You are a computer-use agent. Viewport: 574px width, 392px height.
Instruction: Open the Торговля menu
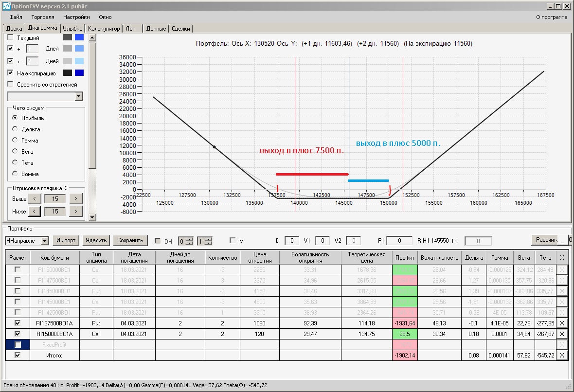43,17
